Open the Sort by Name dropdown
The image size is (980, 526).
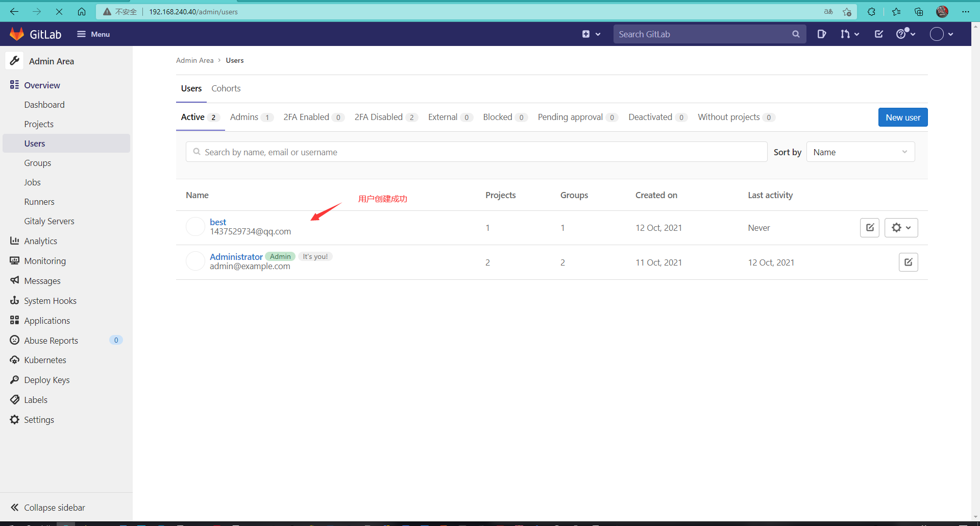click(x=860, y=152)
